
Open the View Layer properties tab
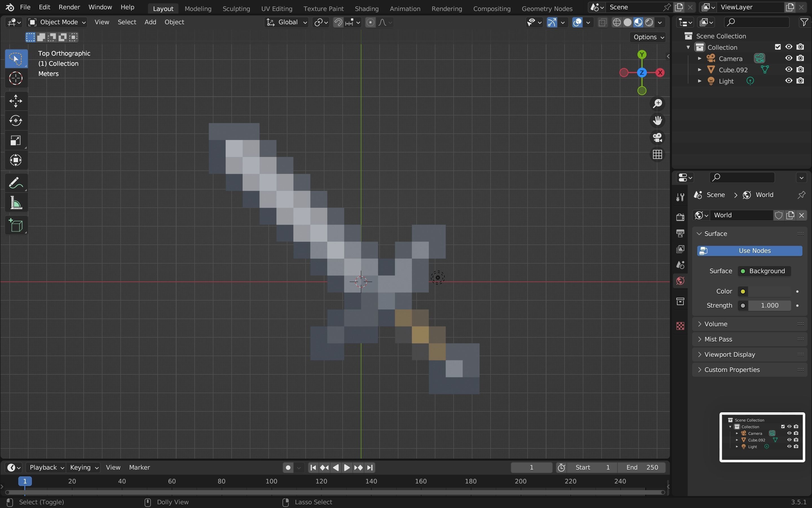pyautogui.click(x=680, y=249)
